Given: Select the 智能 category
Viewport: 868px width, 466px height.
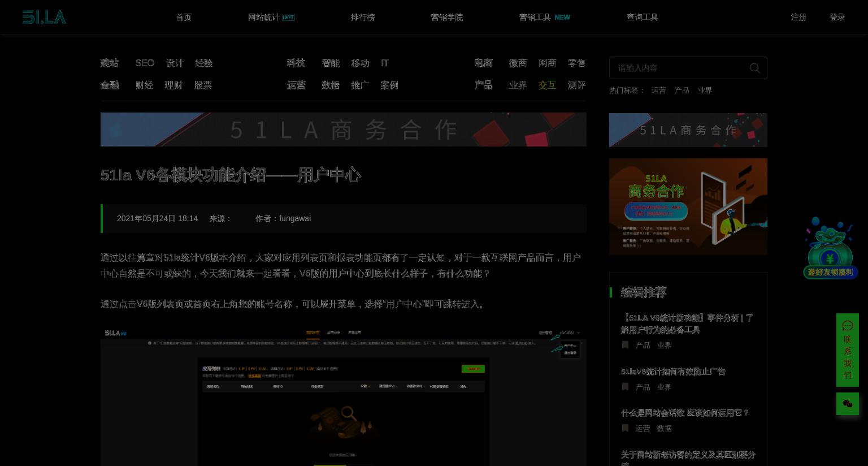Looking at the screenshot, I should [x=331, y=63].
